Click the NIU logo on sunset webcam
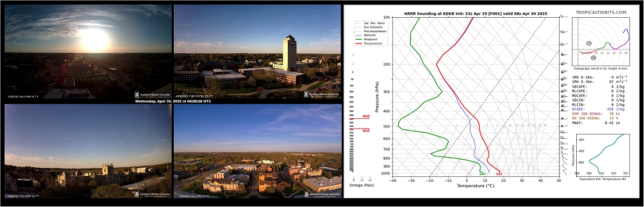This screenshot has width=644, height=207. (x=152, y=94)
